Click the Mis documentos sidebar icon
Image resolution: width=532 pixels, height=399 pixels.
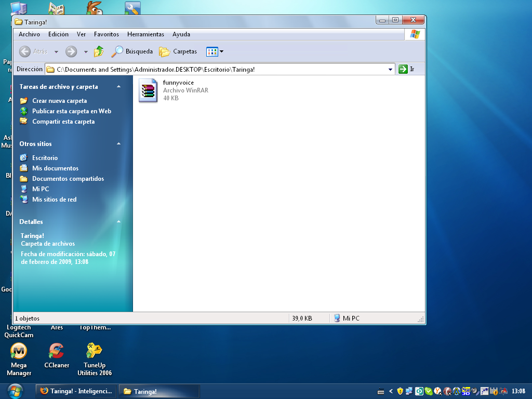tap(24, 168)
